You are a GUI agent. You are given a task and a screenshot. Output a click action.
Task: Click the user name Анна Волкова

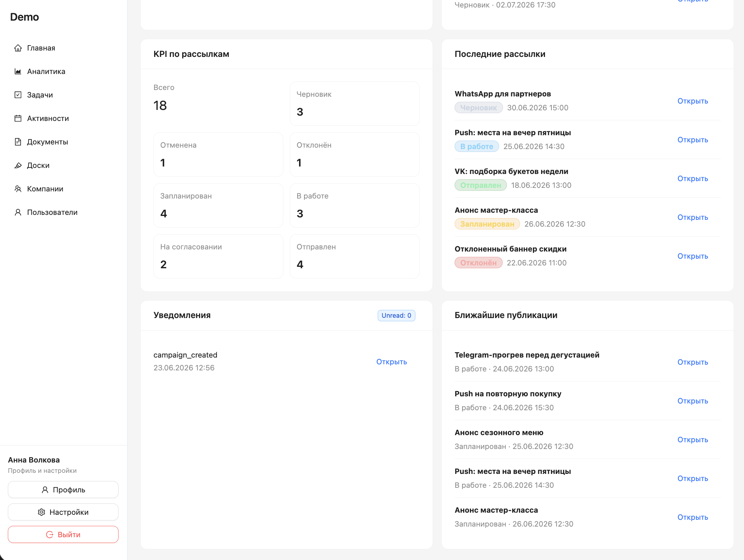(34, 460)
